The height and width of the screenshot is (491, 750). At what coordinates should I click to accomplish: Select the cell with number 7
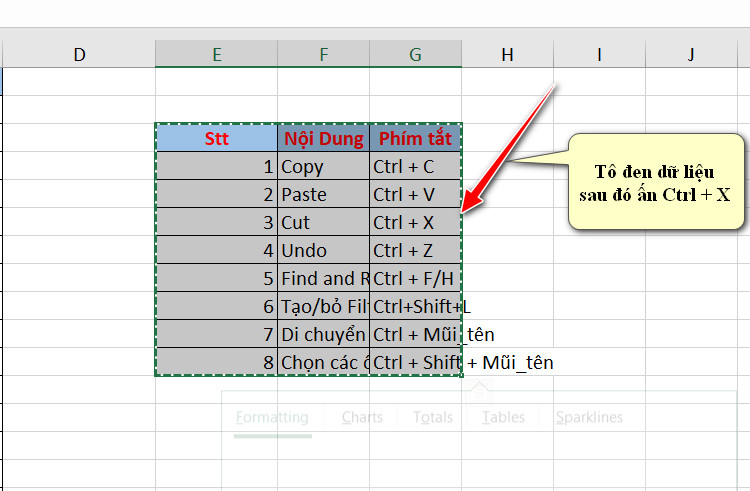[217, 334]
